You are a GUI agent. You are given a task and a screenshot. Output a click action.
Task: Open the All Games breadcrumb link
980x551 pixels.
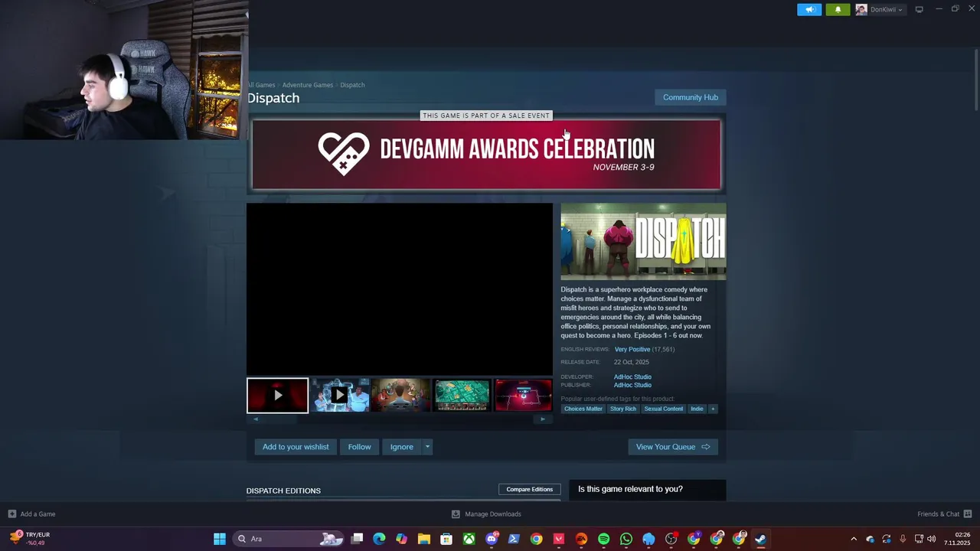click(x=261, y=85)
